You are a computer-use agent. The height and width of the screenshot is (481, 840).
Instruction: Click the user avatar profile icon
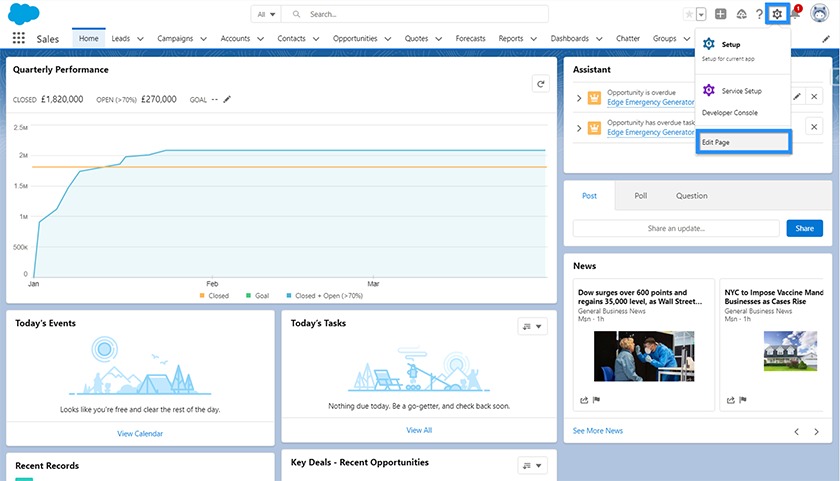coord(819,13)
